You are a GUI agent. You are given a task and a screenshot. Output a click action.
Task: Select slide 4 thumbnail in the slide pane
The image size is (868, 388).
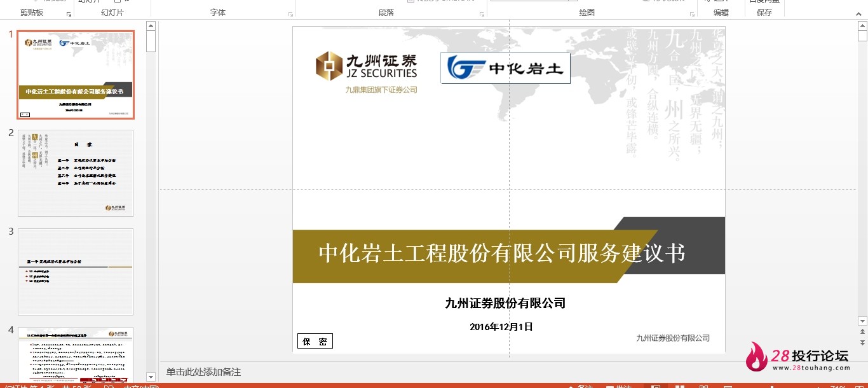(76, 354)
